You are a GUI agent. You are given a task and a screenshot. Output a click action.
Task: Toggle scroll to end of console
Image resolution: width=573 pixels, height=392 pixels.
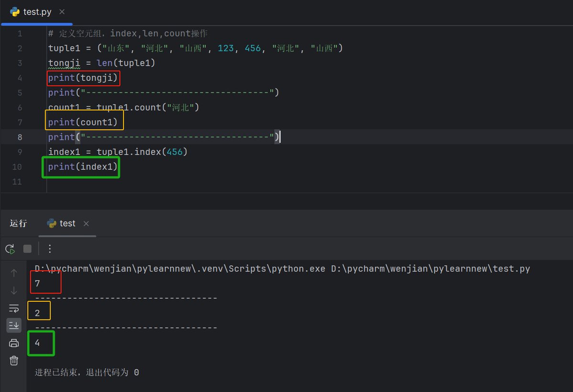(14, 325)
